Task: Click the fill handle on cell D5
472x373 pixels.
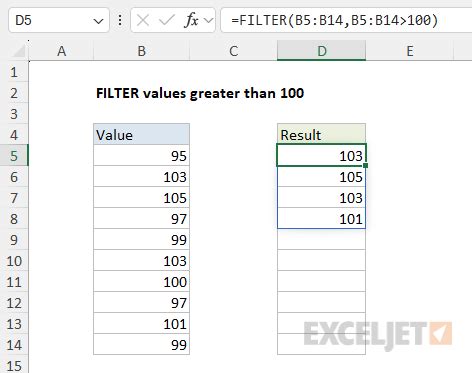Action: coord(366,166)
